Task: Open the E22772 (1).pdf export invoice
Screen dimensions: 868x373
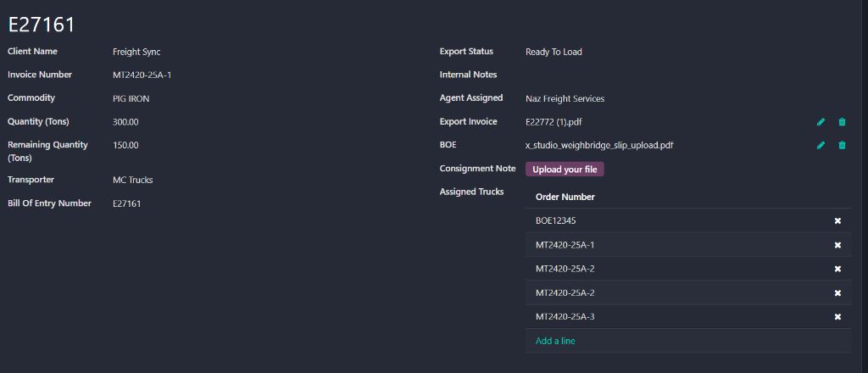Action: tap(559, 122)
